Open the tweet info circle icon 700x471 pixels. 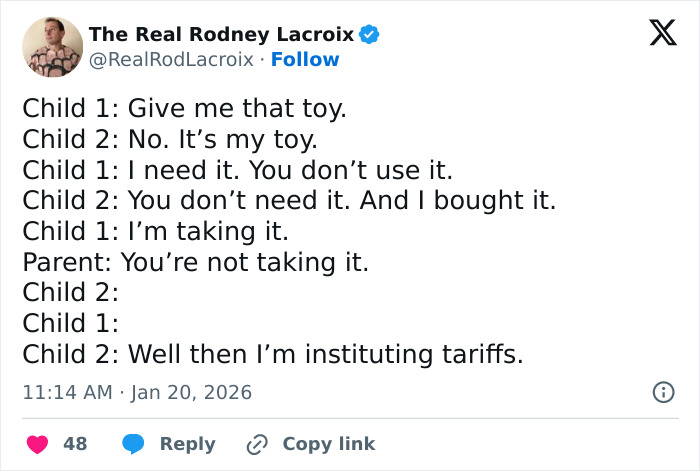[663, 392]
